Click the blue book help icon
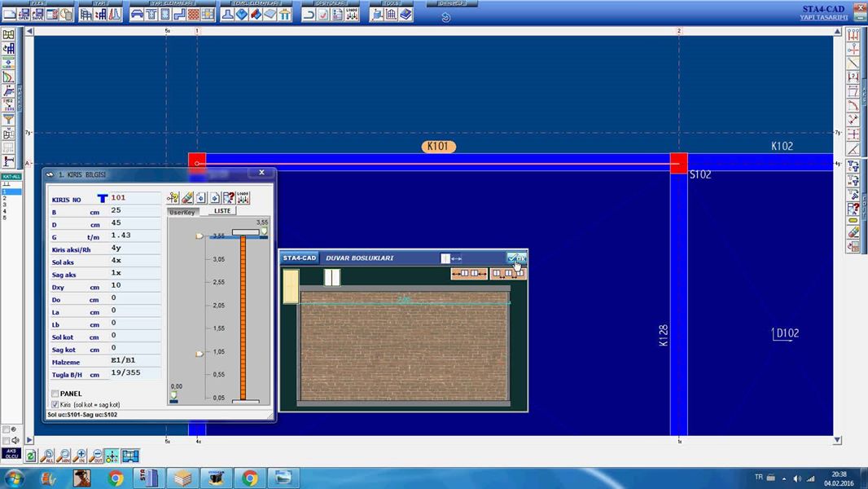868x489 pixels. pyautogui.click(x=406, y=15)
